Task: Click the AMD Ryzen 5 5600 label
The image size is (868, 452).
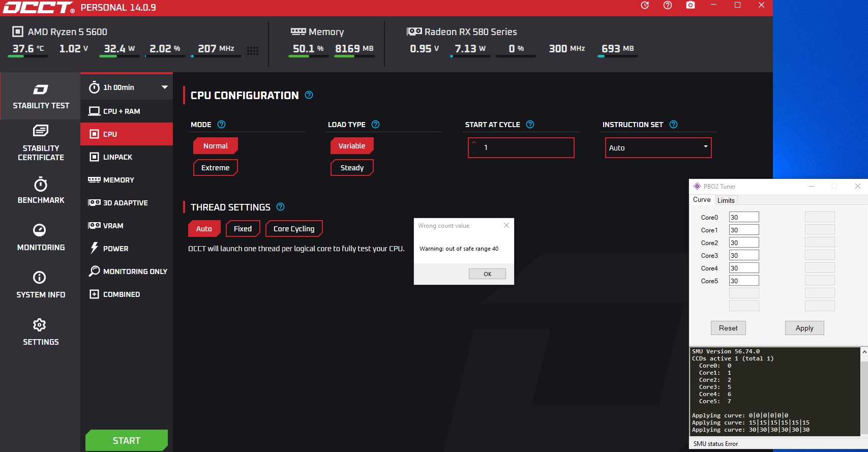Action: [68, 32]
